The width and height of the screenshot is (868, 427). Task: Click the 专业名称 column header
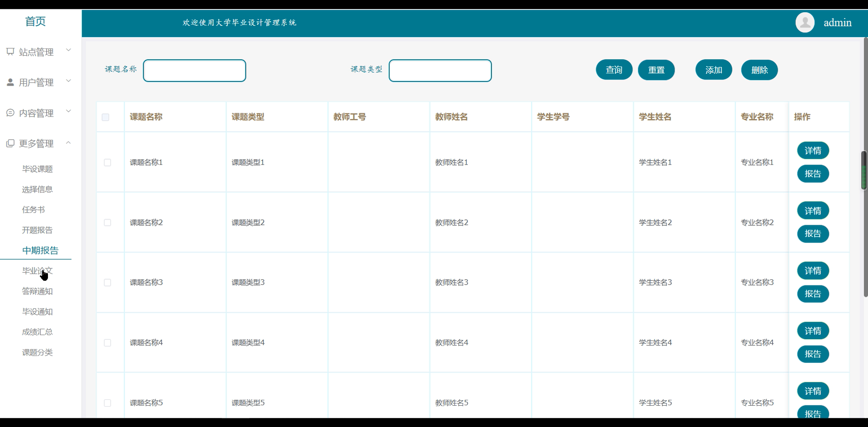tap(757, 117)
